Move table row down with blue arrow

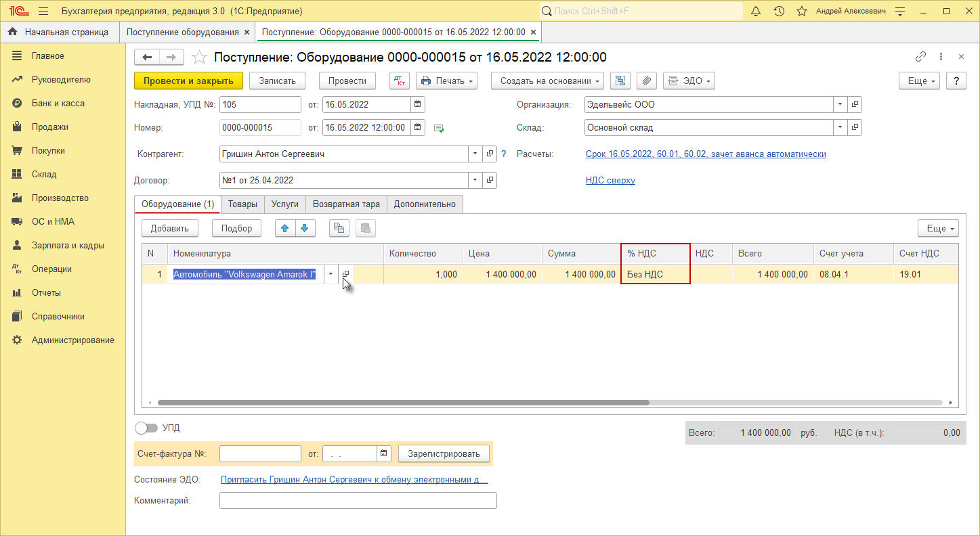[305, 228]
